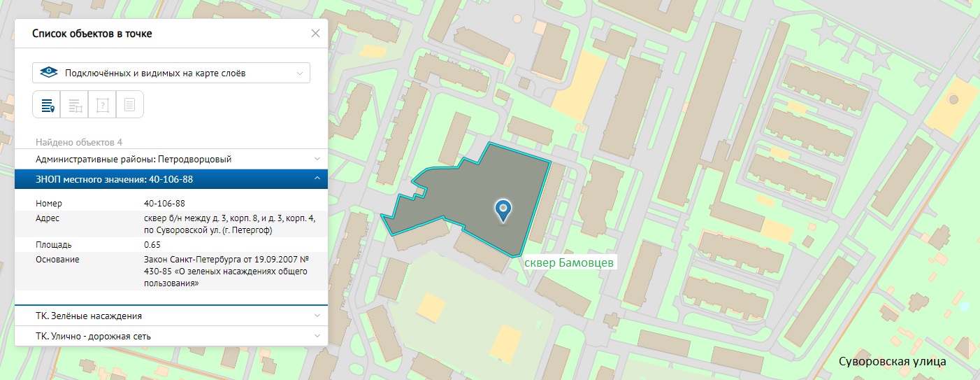Click the question-mark area query icon

(x=102, y=105)
